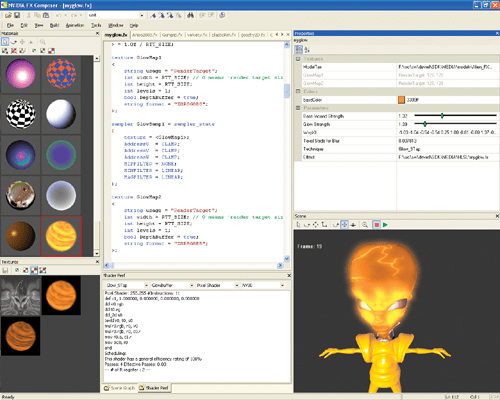
Task: Open the Pixel Shader dropdown in Shader Perf
Action: tap(237, 285)
